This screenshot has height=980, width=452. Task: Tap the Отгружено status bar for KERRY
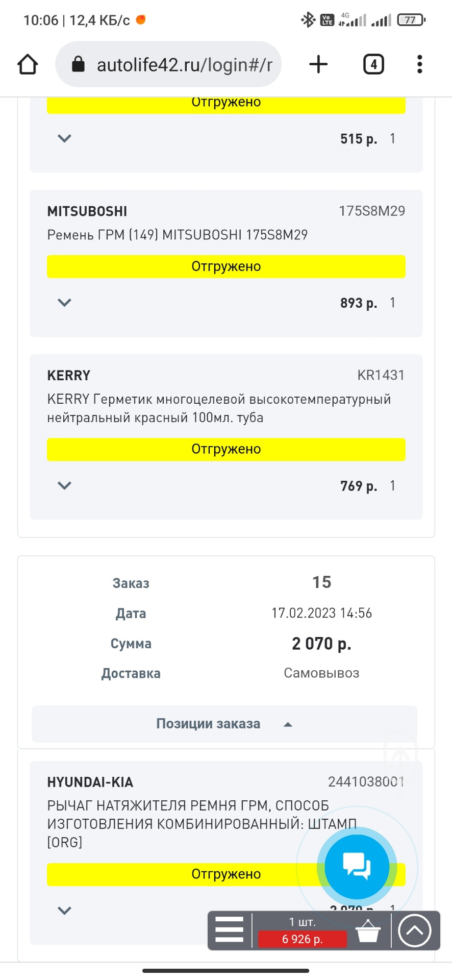click(226, 449)
